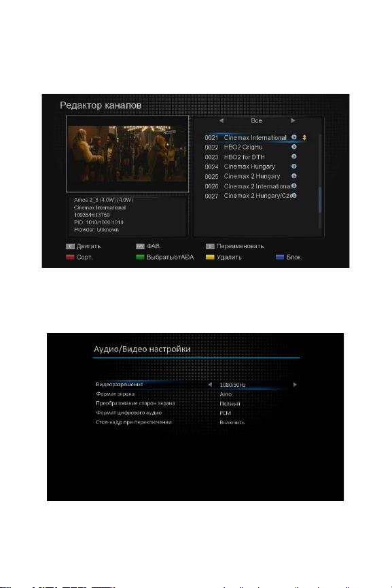Click the blue Блок. button icon

point(280,257)
